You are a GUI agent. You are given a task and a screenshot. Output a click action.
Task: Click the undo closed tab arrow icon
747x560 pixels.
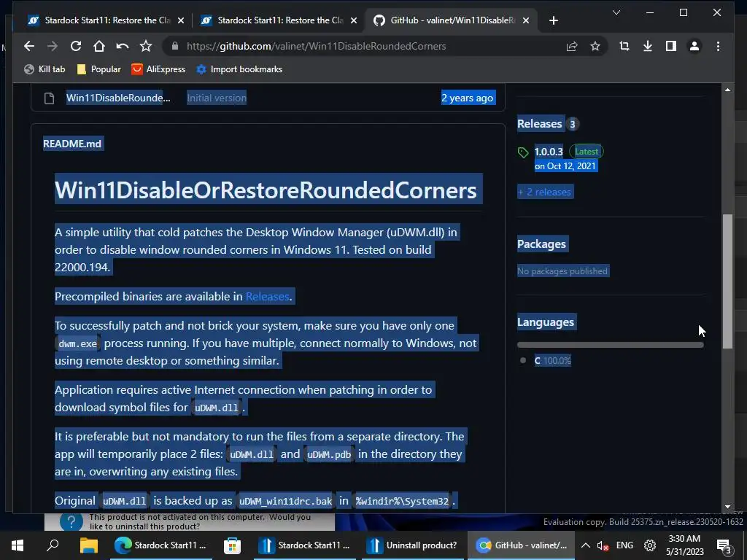coord(123,46)
